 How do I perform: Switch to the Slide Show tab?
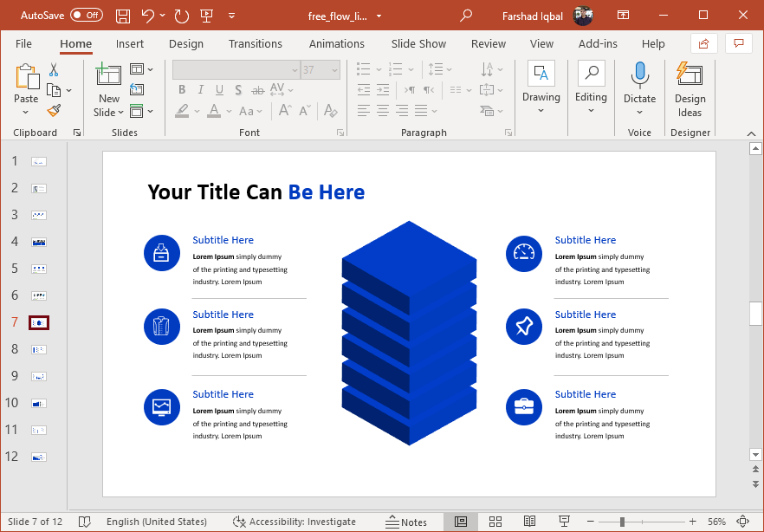tap(418, 43)
